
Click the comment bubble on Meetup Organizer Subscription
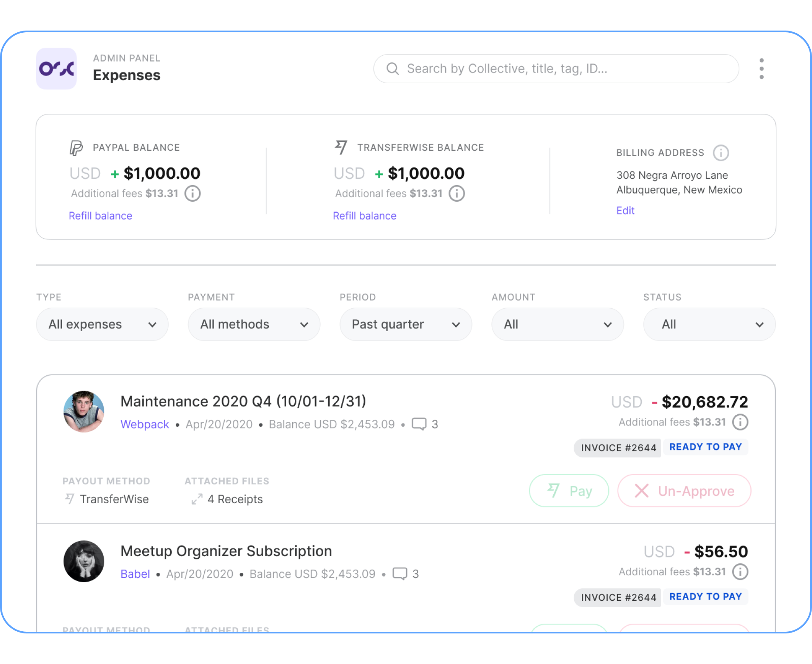pos(401,574)
